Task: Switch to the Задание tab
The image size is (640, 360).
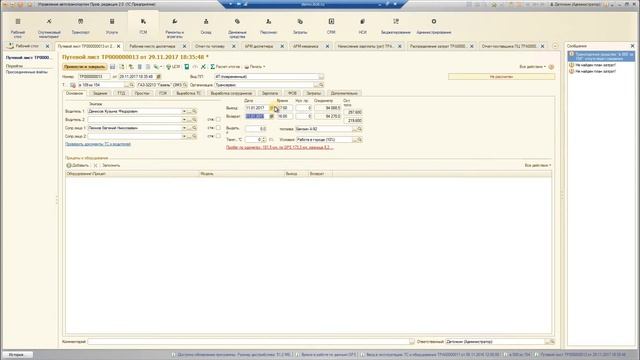Action: [x=100, y=93]
